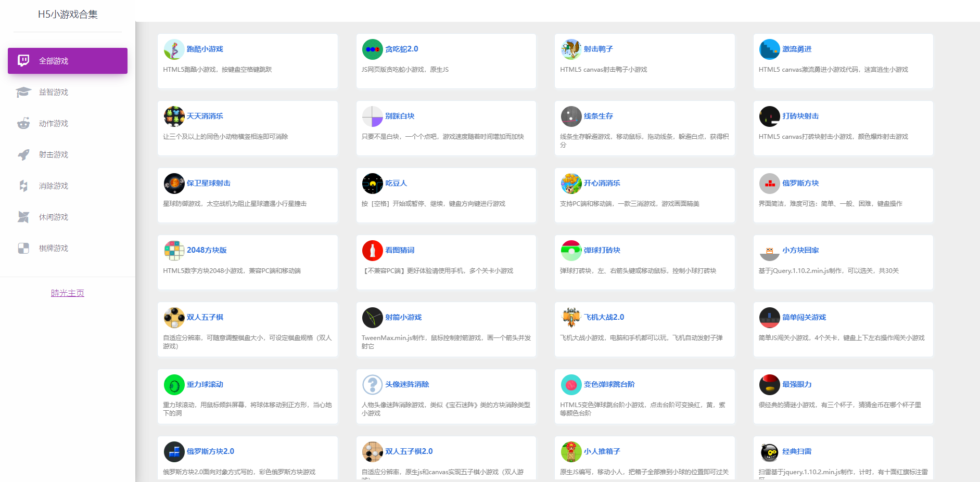This screenshot has width=980, height=482.
Task: Click the 射击鸭子 duck shooting icon
Action: point(571,49)
